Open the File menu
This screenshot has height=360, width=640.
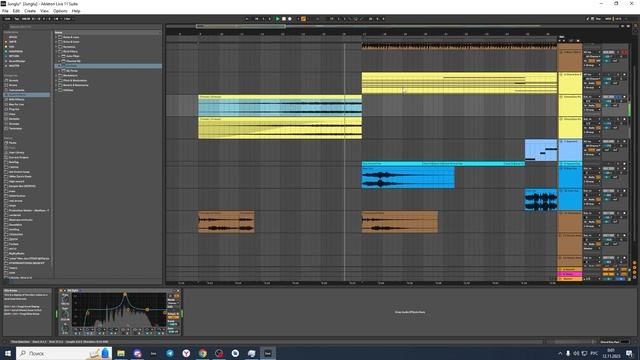tap(5, 11)
